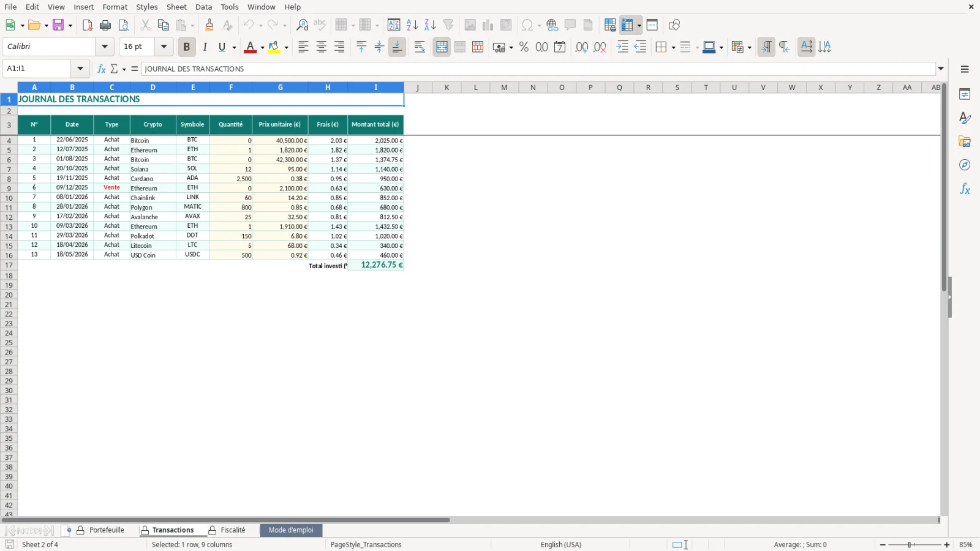Insert Hyperlink icon

552,25
